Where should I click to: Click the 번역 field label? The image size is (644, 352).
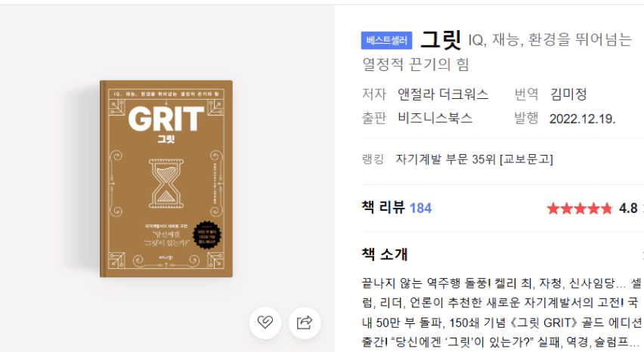[526, 94]
